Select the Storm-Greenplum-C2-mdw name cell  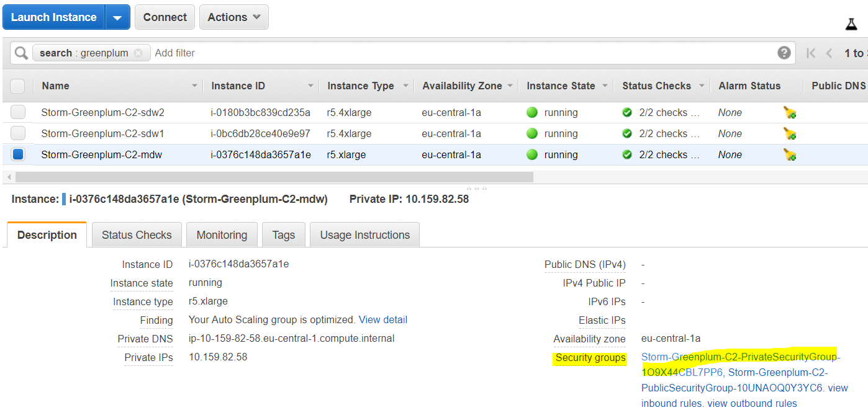tap(102, 154)
